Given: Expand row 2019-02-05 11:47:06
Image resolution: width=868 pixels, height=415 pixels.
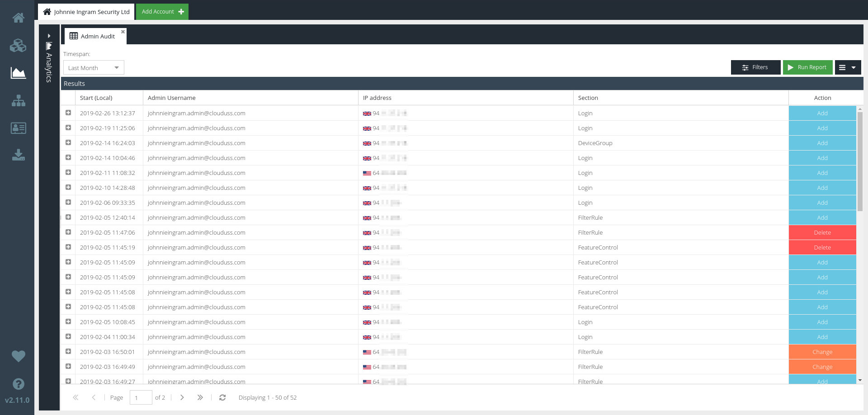Looking at the screenshot, I should click(x=68, y=232).
